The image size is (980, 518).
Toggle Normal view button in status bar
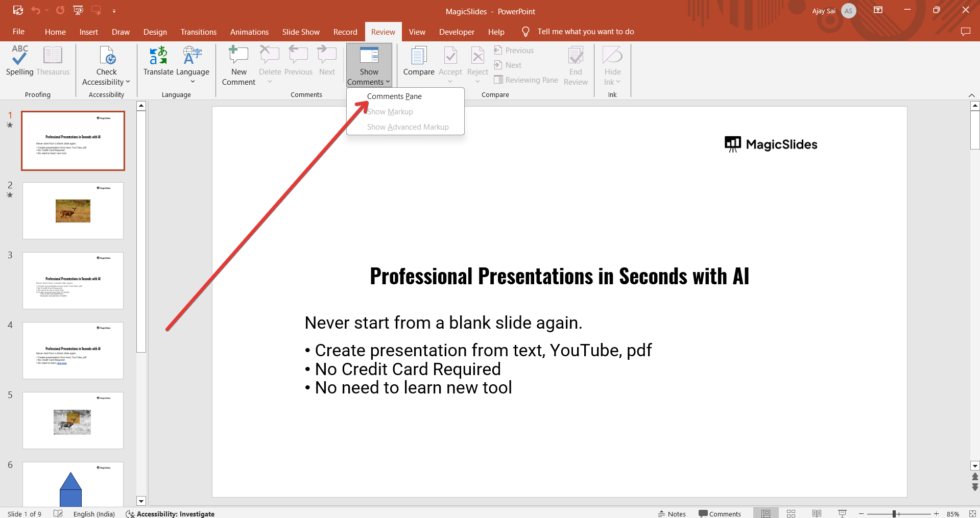(x=766, y=513)
